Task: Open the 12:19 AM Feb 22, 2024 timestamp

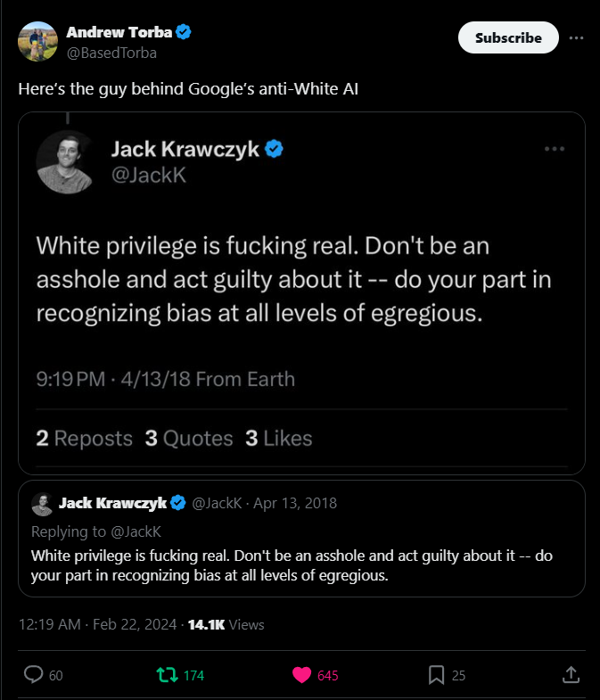Action: (x=97, y=624)
